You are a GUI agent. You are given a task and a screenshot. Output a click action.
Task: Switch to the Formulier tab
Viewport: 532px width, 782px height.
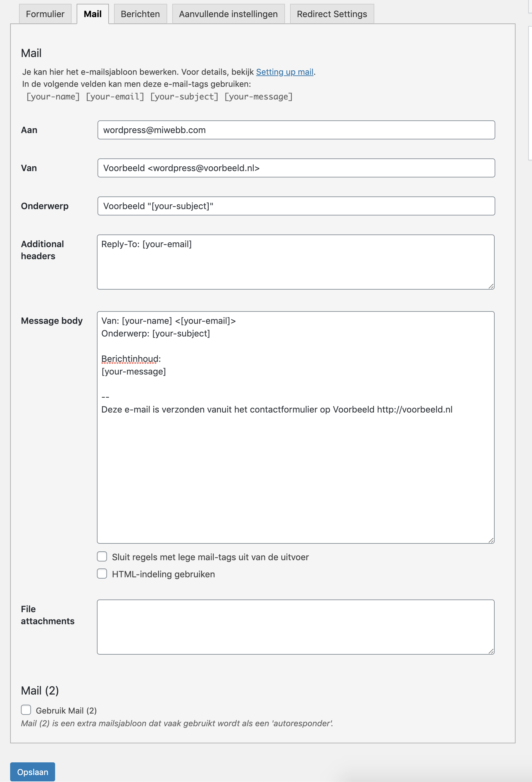point(45,14)
